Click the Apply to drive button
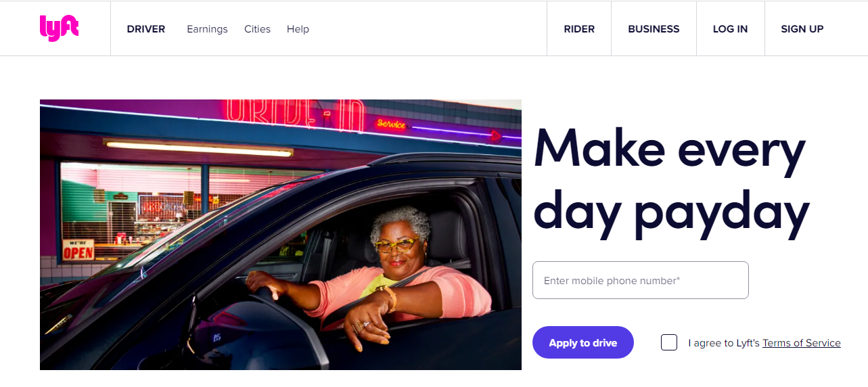 click(583, 342)
